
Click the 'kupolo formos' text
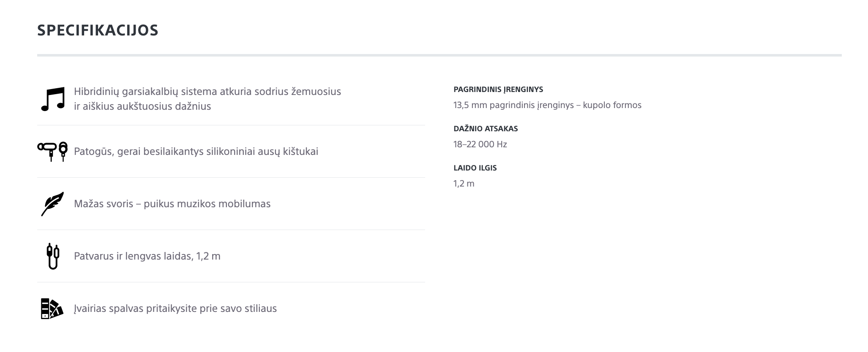[x=612, y=105]
